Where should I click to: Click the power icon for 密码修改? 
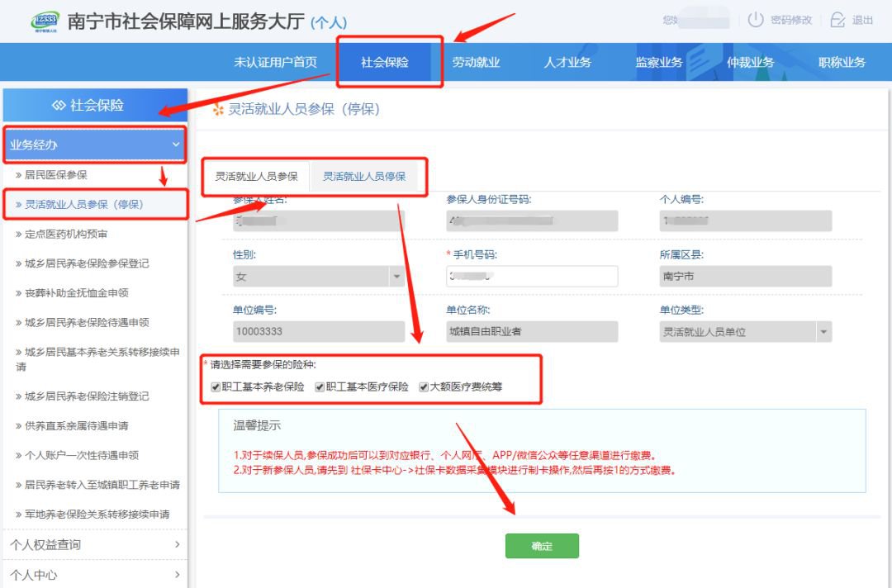pos(755,20)
